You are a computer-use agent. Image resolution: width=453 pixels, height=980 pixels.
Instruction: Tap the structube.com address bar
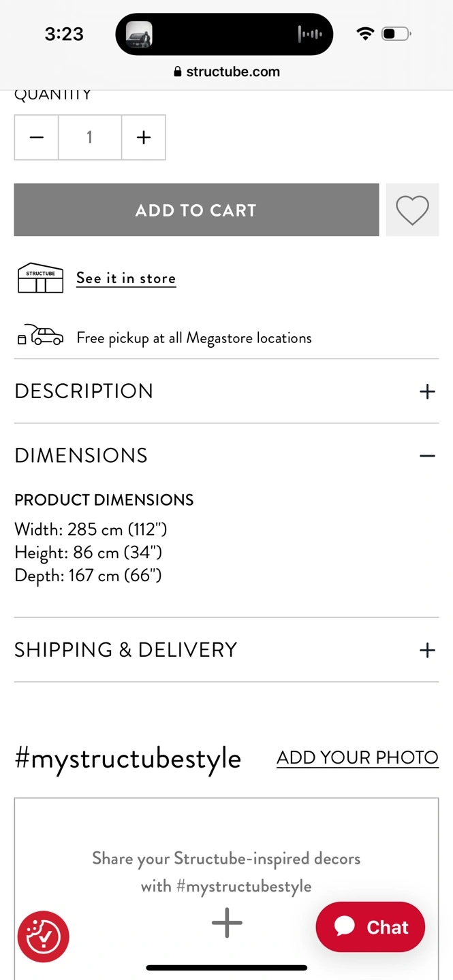[227, 72]
